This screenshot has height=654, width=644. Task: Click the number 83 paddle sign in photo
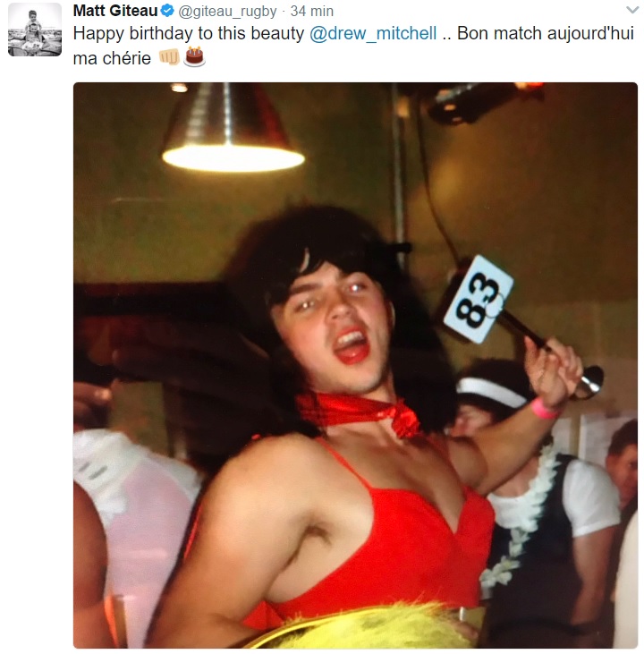(x=478, y=300)
